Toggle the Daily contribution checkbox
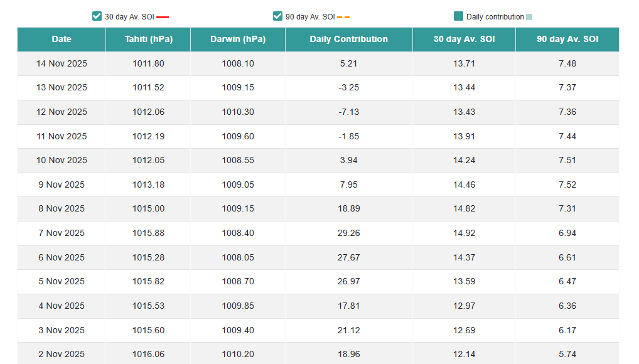This screenshot has width=639, height=364. click(458, 16)
